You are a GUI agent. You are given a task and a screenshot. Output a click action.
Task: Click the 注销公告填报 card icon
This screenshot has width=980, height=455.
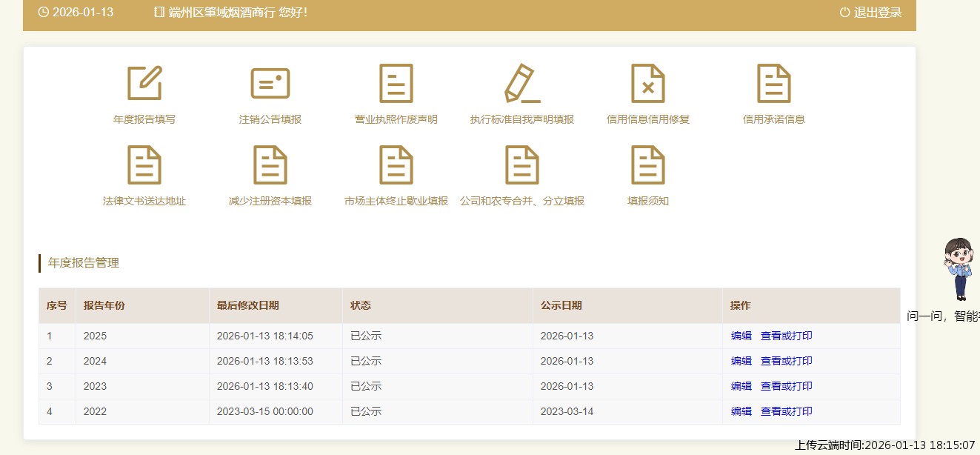click(x=270, y=83)
